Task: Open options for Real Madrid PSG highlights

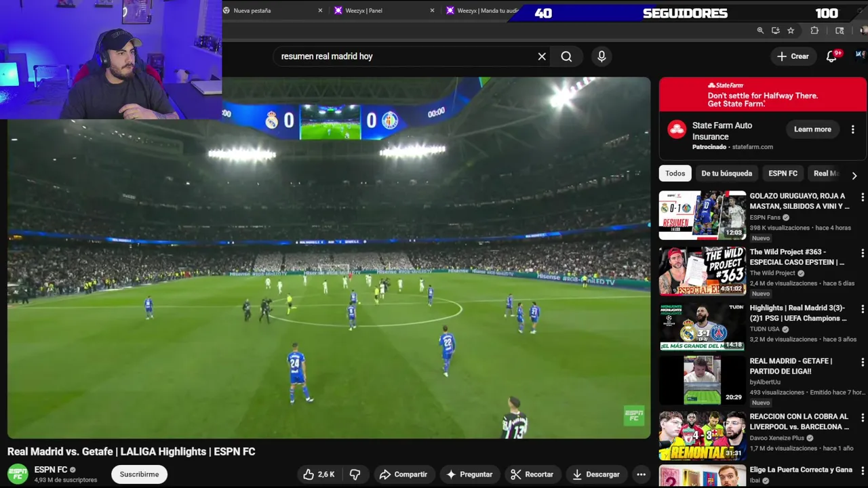Action: tap(862, 308)
